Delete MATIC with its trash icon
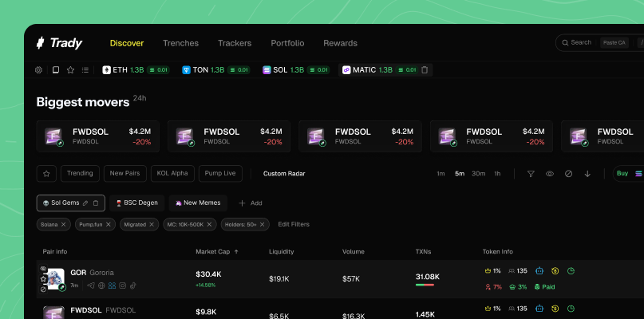 (425, 70)
